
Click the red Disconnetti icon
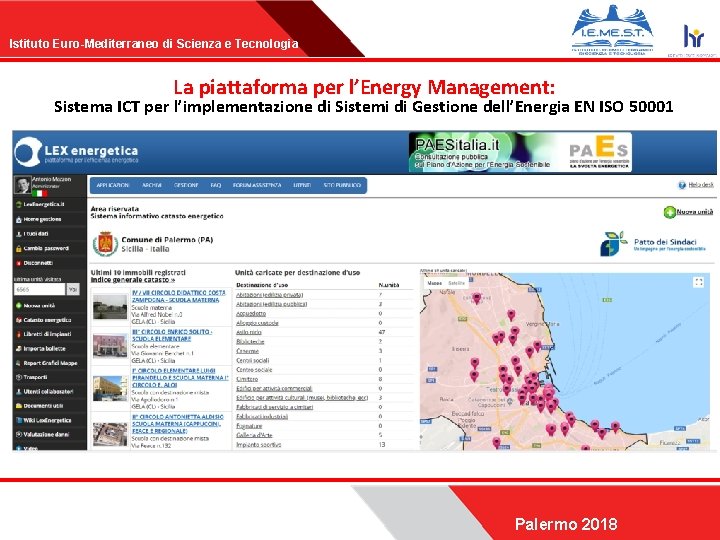coord(19,263)
